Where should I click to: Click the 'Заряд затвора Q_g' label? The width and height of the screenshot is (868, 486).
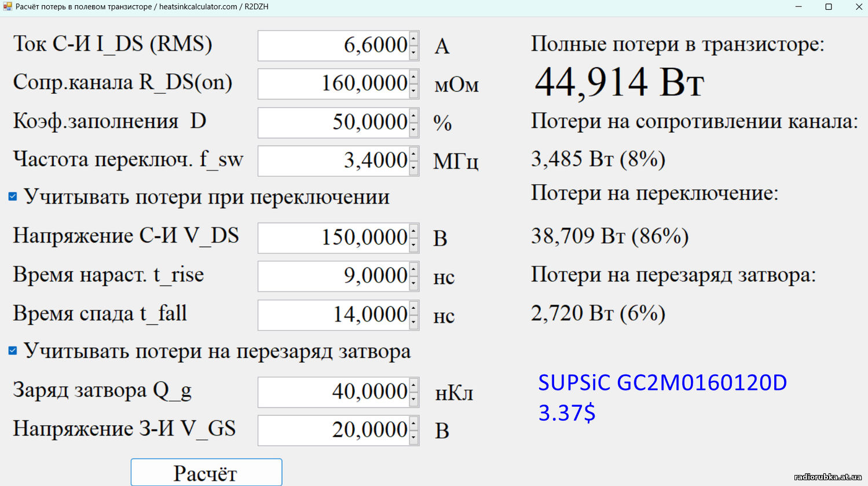[x=102, y=391]
